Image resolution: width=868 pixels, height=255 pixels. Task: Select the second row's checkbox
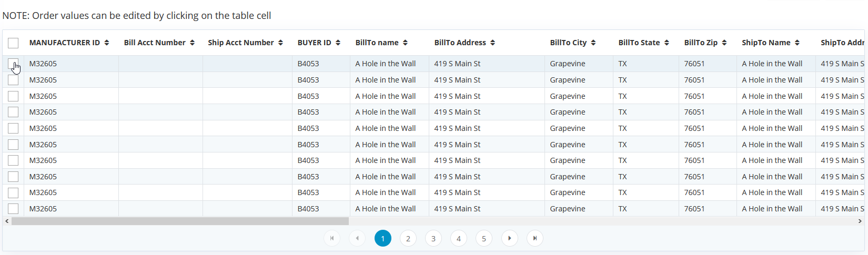click(13, 80)
